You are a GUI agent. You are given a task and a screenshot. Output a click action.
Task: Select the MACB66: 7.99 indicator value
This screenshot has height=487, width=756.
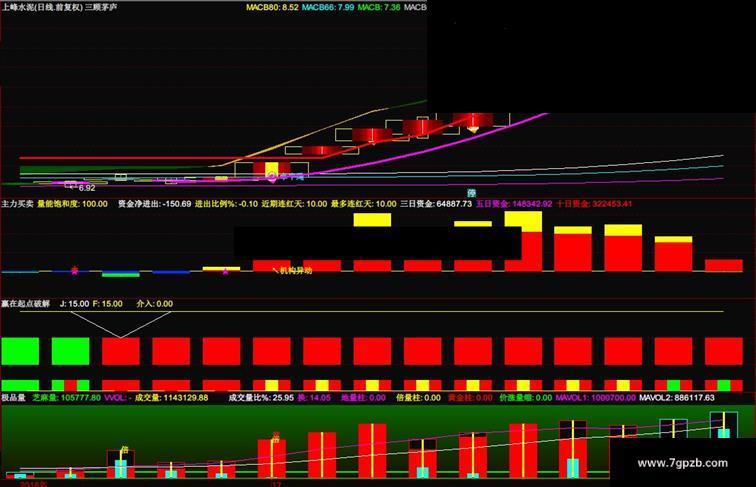tap(328, 7)
